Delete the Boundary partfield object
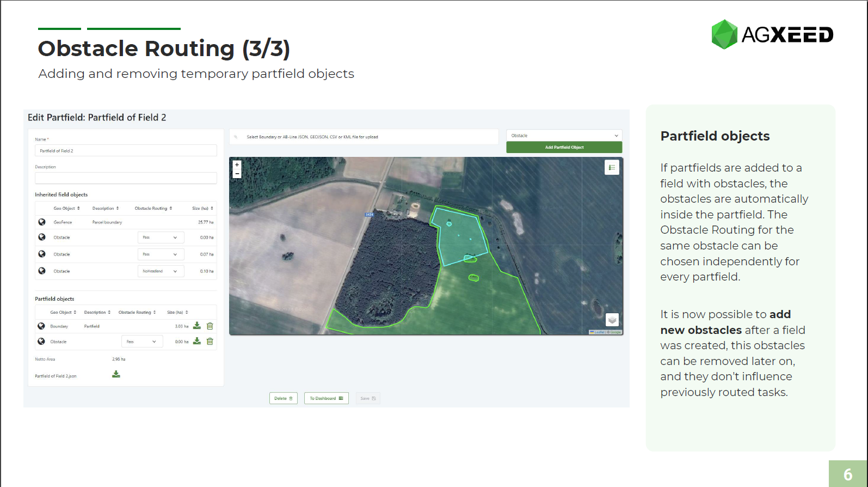 [x=210, y=326]
